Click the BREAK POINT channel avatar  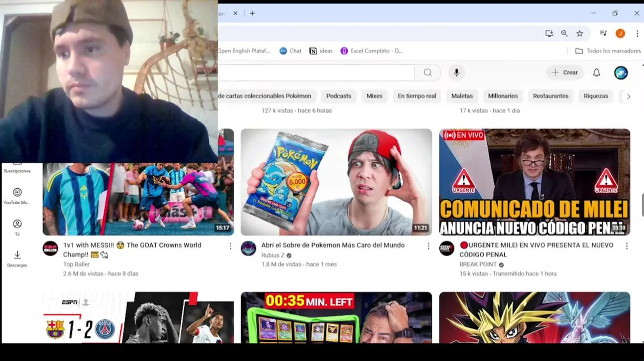pos(447,248)
